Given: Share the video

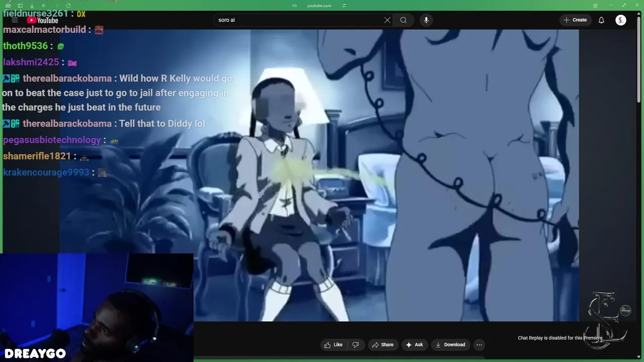Looking at the screenshot, I should pos(382,345).
